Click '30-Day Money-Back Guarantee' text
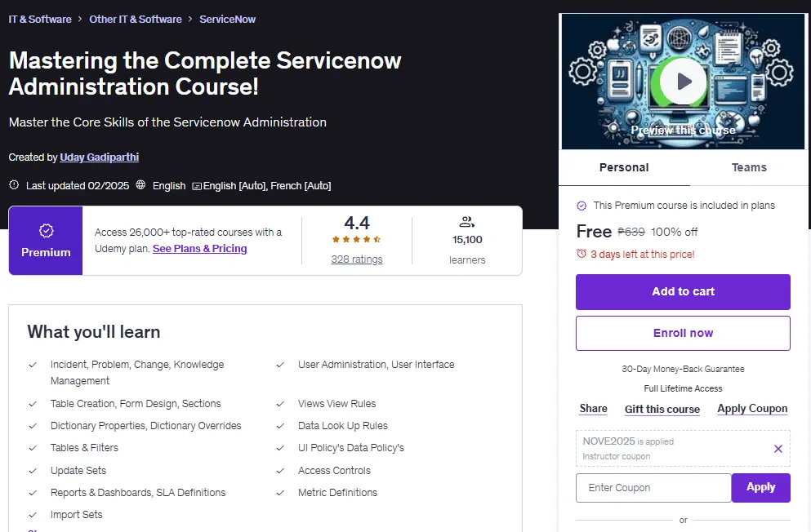 [683, 369]
